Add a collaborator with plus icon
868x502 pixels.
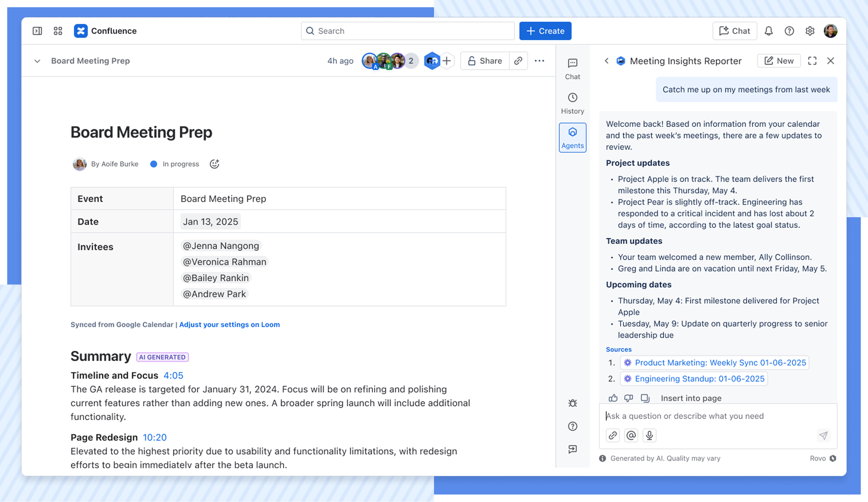447,61
